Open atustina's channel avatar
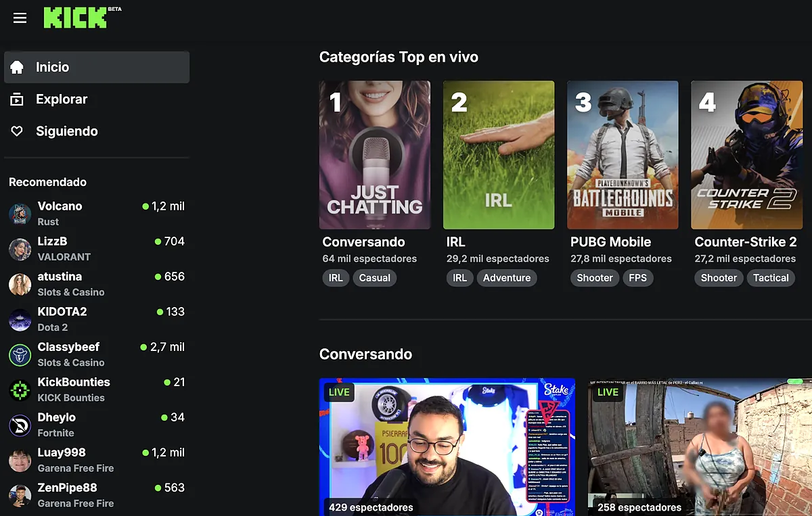The width and height of the screenshot is (812, 516). (20, 284)
